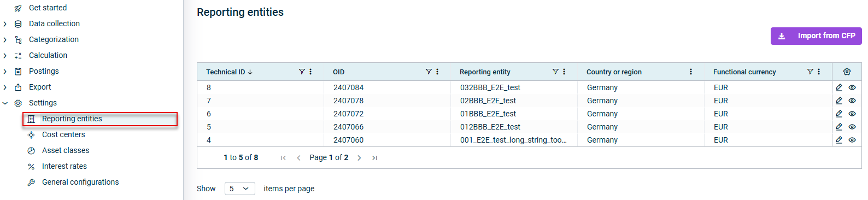
Task: Click the database icon beside Data collection
Action: pyautogui.click(x=18, y=24)
